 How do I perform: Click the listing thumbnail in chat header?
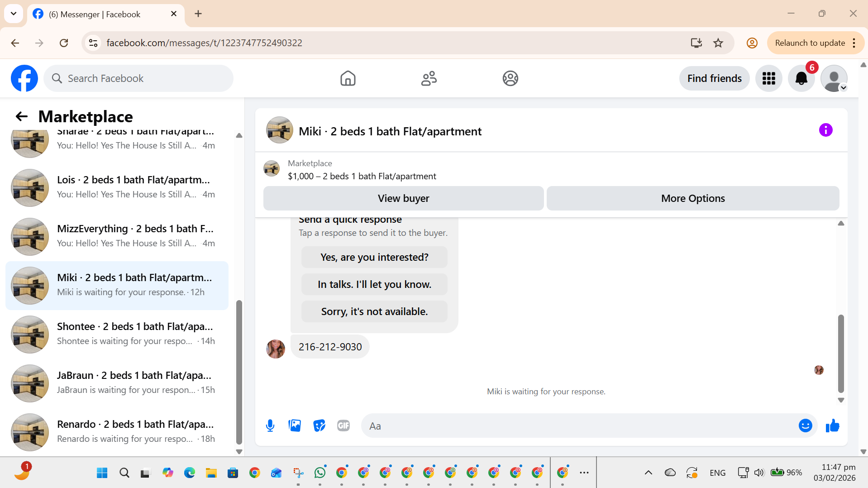279,130
